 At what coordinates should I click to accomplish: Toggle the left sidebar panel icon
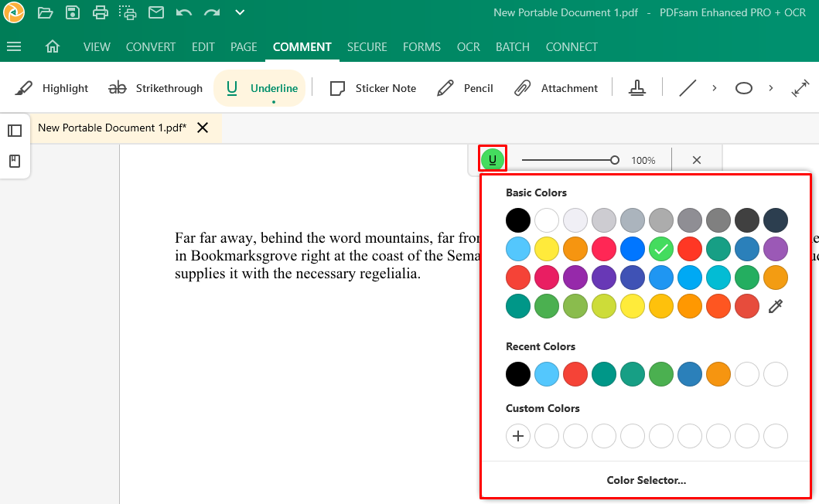[x=15, y=131]
